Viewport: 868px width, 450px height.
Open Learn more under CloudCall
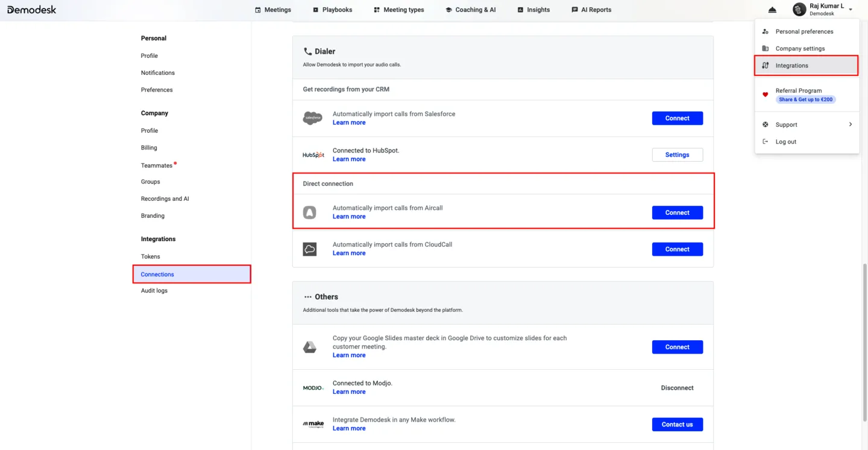click(349, 253)
